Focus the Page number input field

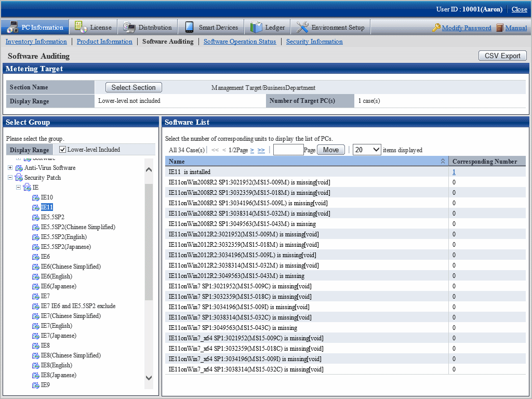[x=288, y=150]
